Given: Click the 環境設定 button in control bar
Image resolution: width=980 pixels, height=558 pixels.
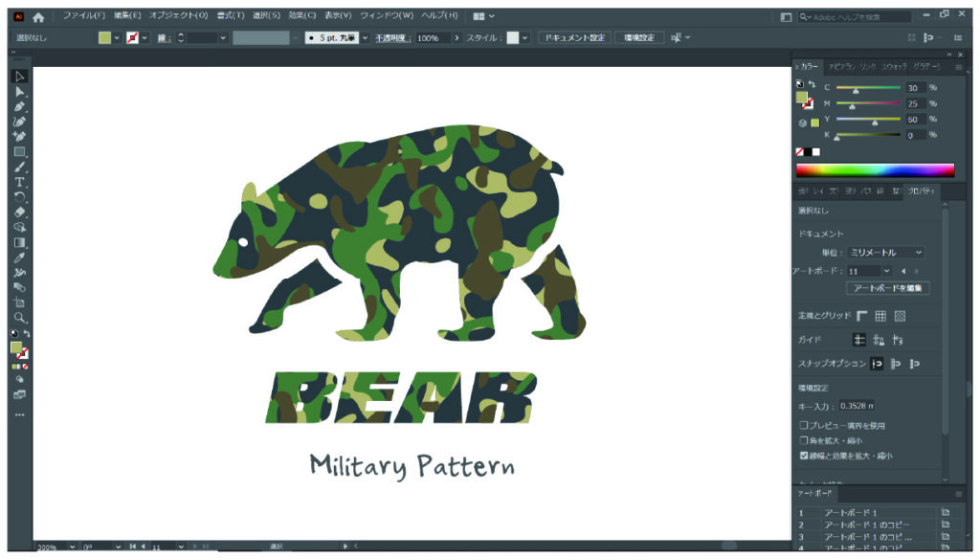Looking at the screenshot, I should click(x=638, y=38).
